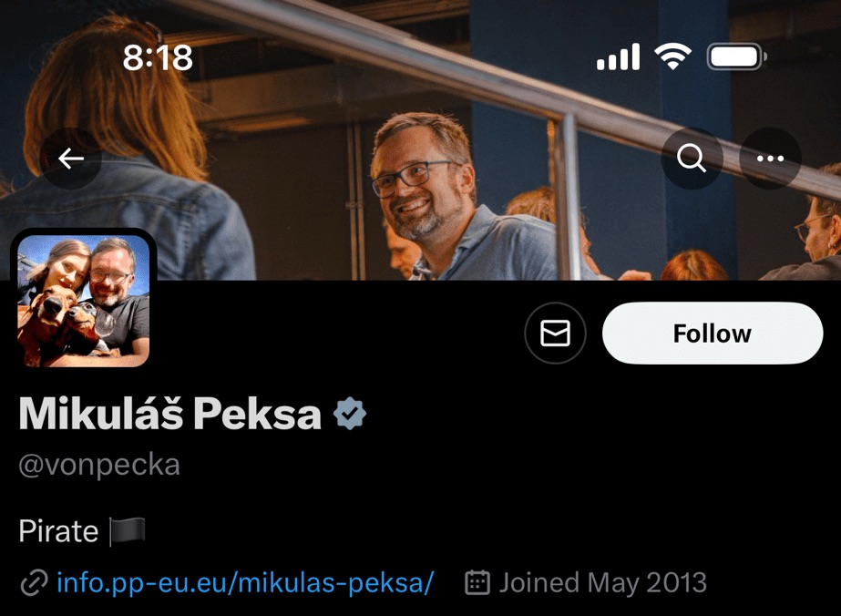The height and width of the screenshot is (616, 841).
Task: Open the info.pp-eu.eu/mikulas-peksa/ link
Action: click(x=245, y=582)
